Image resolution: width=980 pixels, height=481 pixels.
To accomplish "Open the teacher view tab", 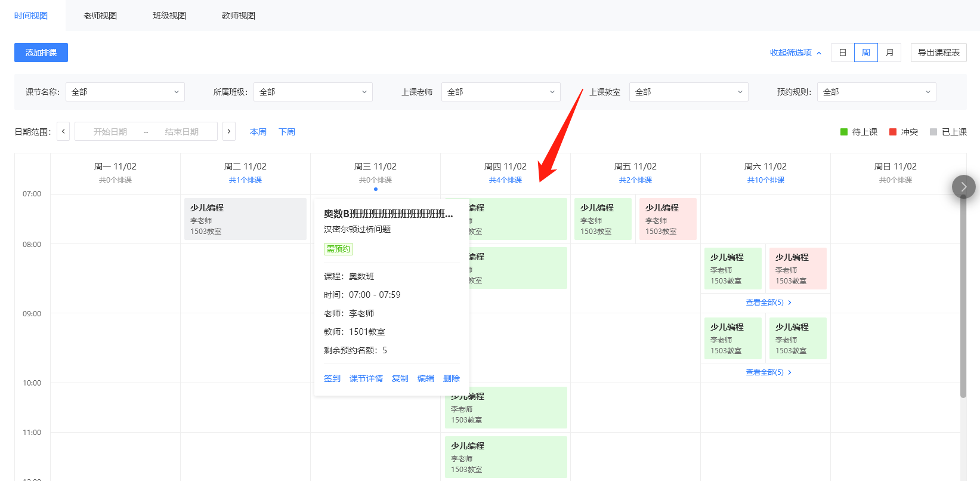I will (x=100, y=16).
